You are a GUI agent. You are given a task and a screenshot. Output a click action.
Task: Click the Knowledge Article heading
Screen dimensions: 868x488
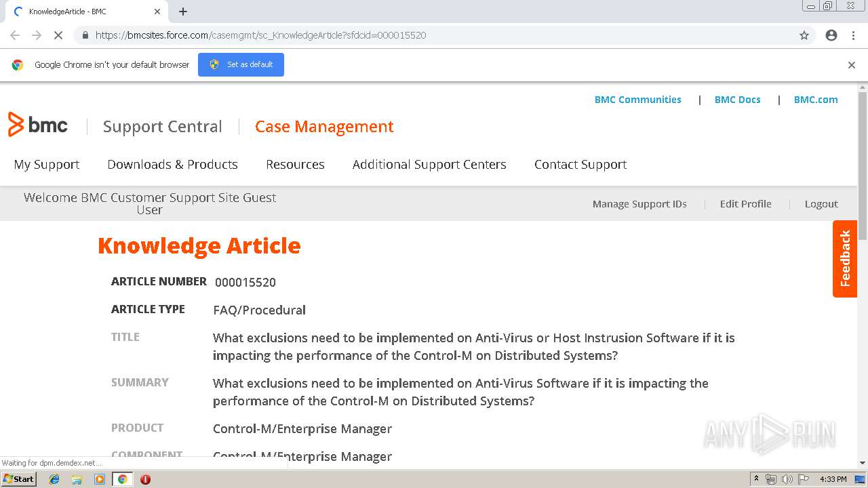click(x=199, y=245)
